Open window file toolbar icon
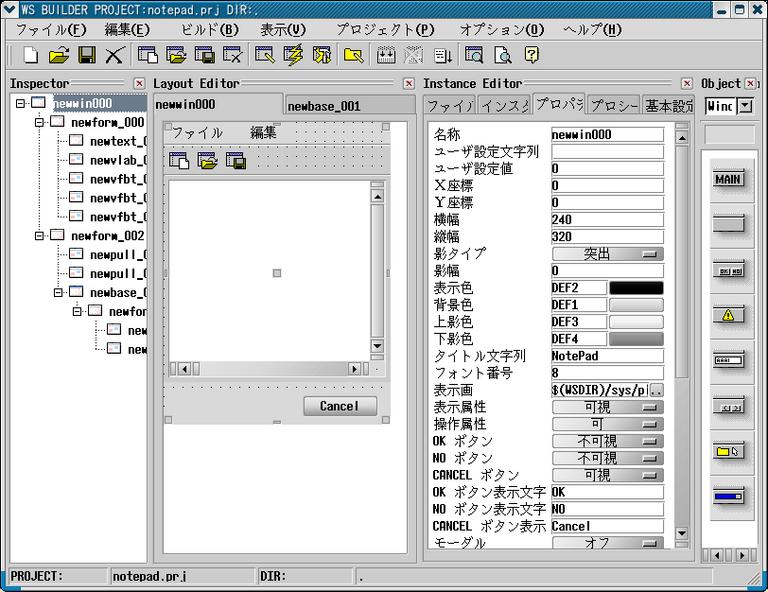768x592 pixels. pyautogui.click(x=176, y=55)
